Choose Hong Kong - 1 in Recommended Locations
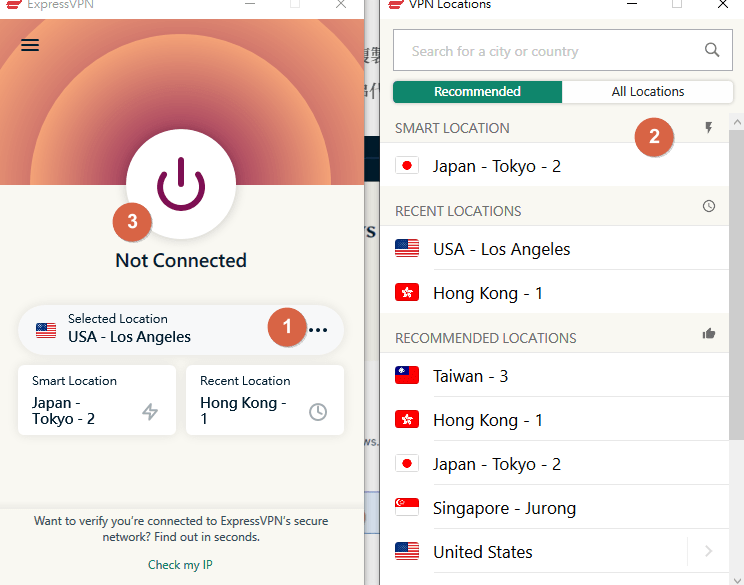This screenshot has height=585, width=744. pyautogui.click(x=555, y=420)
